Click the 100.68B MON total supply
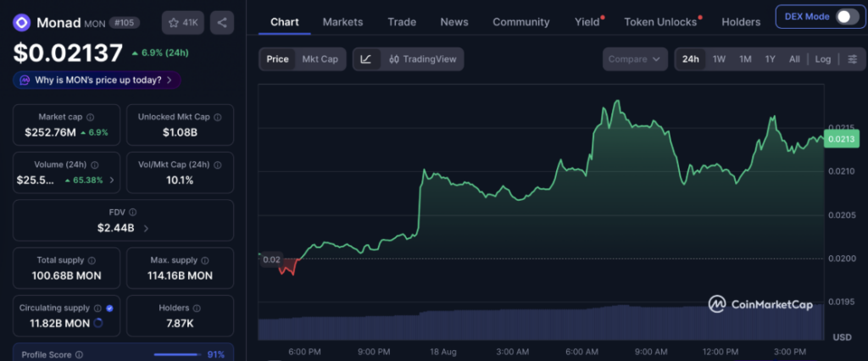The width and height of the screenshot is (868, 361). click(x=66, y=275)
